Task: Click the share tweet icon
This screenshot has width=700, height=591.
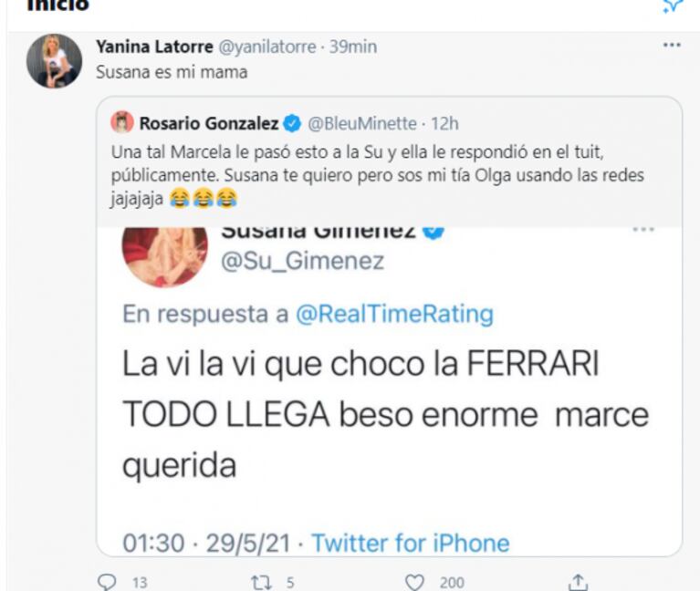Action: pos(577,581)
